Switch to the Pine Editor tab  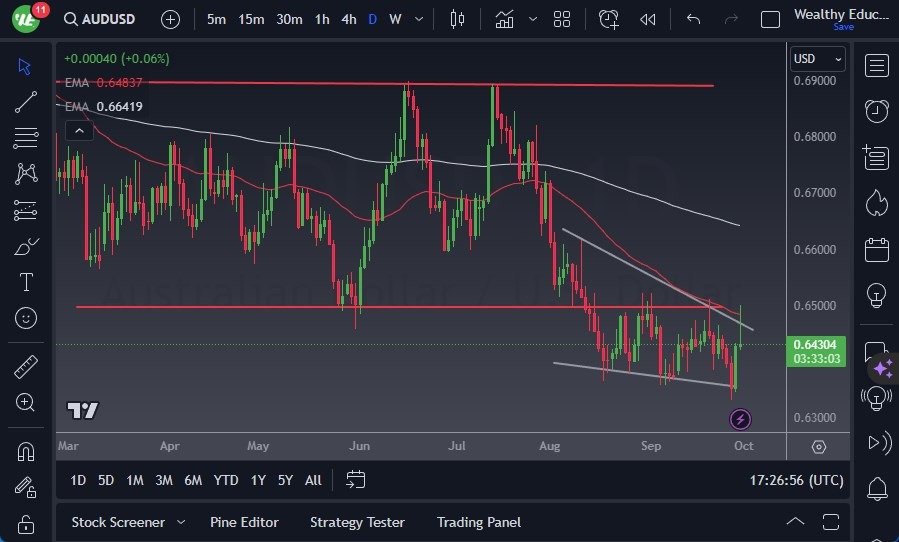(244, 522)
